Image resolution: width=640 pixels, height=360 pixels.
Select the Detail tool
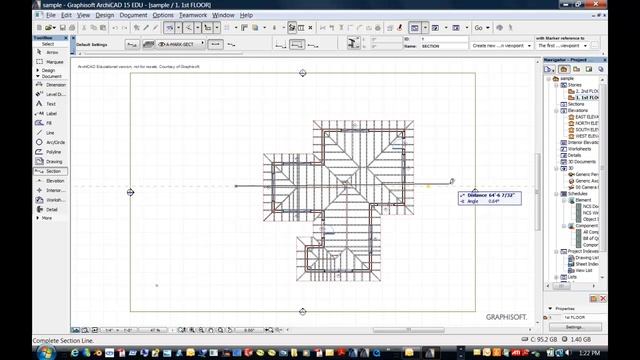coord(51,209)
